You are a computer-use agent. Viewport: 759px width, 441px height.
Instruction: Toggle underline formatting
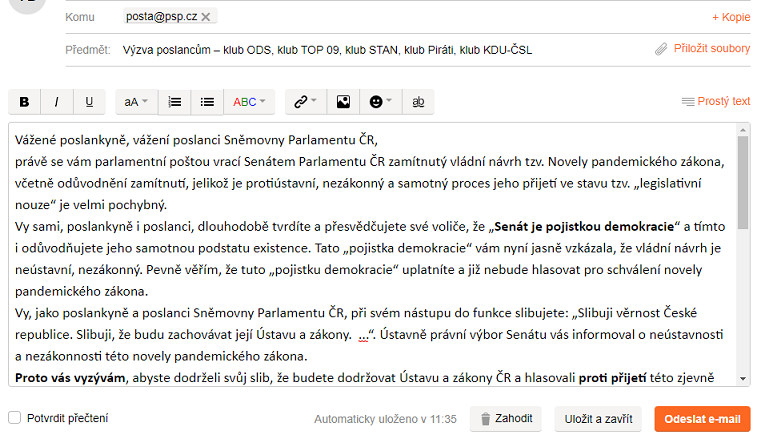point(88,102)
